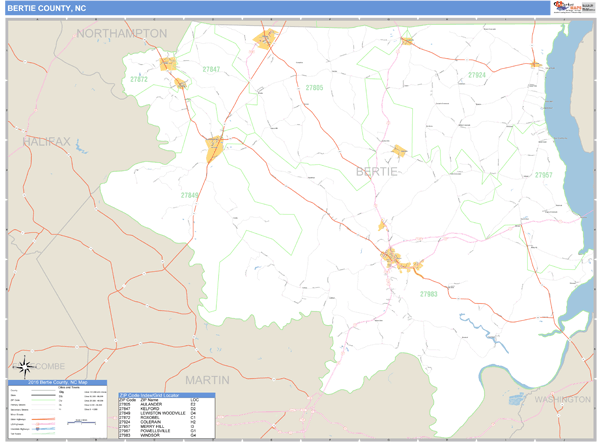Click the 27924 ZIP label on the map
600x442 pixels.
click(476, 75)
